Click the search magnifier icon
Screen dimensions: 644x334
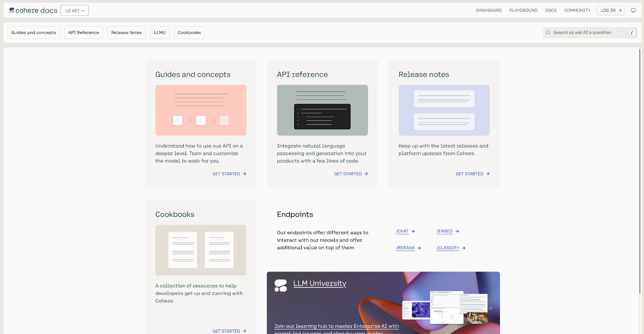point(548,33)
